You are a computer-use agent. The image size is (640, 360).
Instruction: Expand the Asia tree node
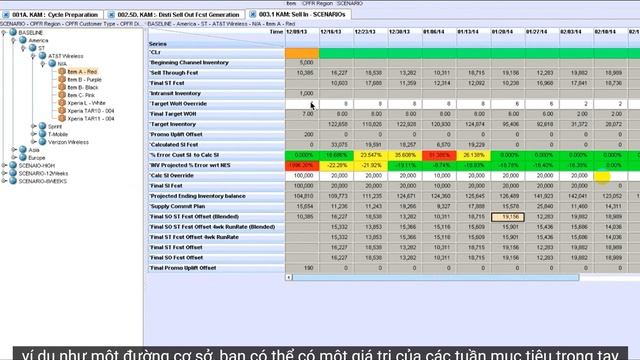point(13,150)
